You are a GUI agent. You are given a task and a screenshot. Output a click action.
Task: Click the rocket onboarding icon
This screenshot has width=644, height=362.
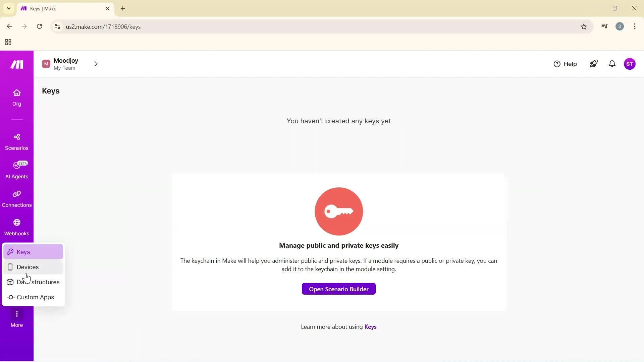pos(593,64)
